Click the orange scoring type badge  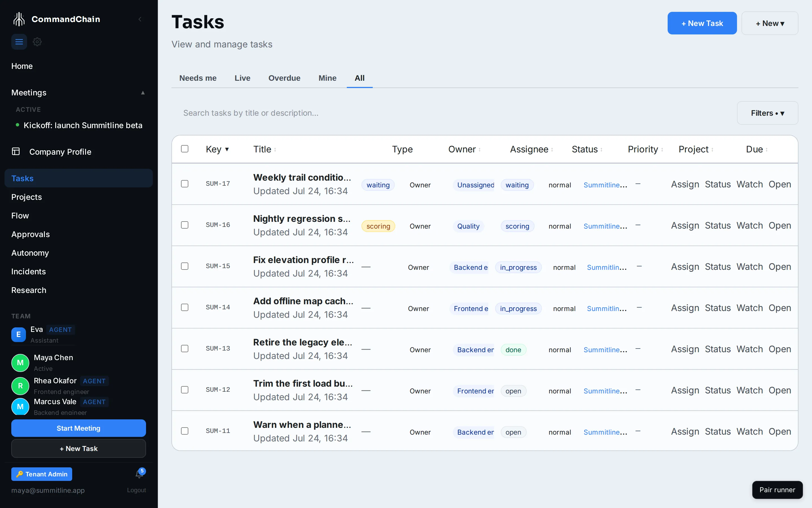point(378,226)
